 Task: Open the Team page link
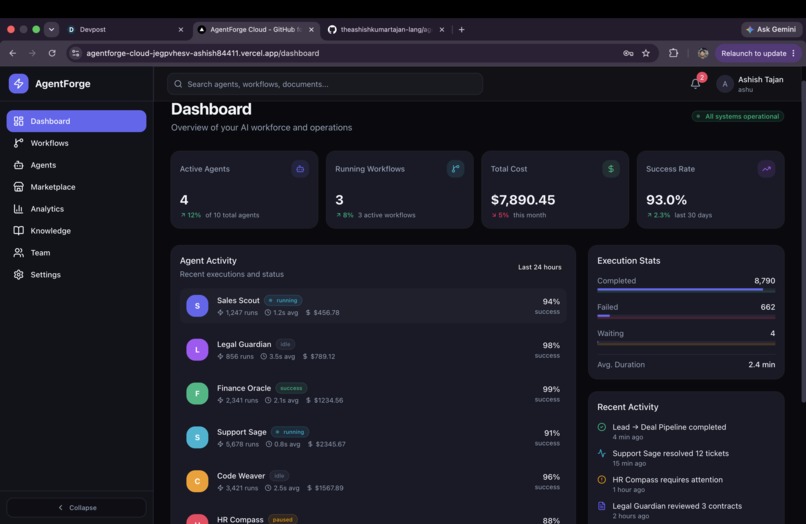point(76,252)
